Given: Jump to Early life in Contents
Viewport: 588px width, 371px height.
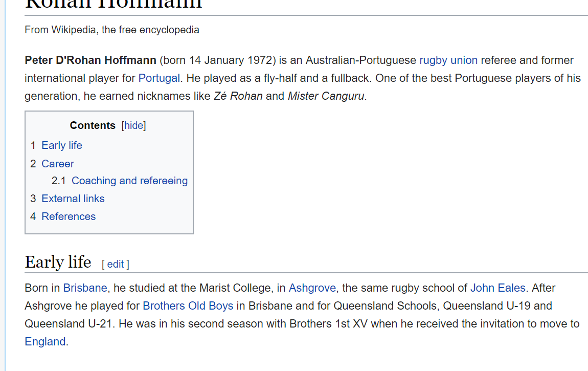Looking at the screenshot, I should (61, 145).
